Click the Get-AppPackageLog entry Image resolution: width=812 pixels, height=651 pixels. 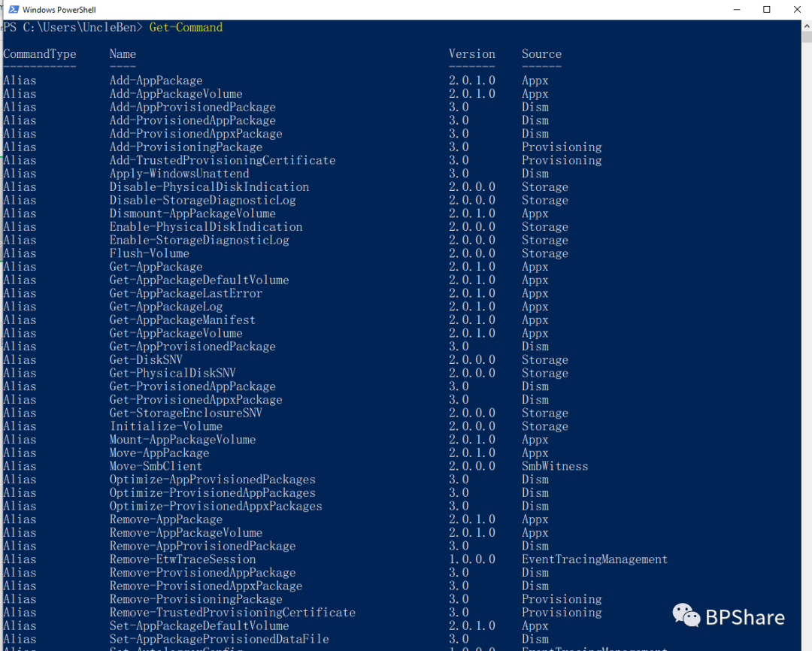click(x=166, y=307)
